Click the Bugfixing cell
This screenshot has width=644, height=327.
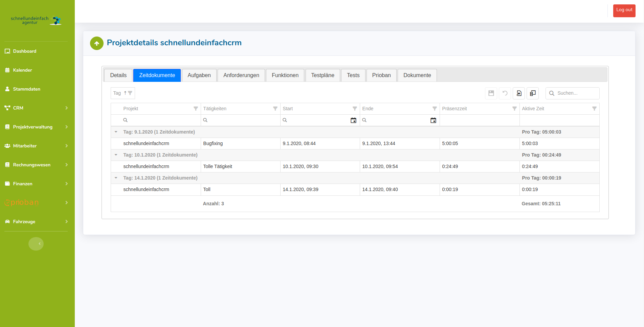coord(241,143)
